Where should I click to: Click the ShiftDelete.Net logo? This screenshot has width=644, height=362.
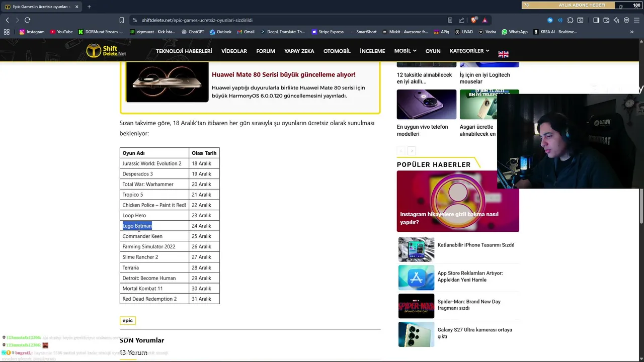106,51
